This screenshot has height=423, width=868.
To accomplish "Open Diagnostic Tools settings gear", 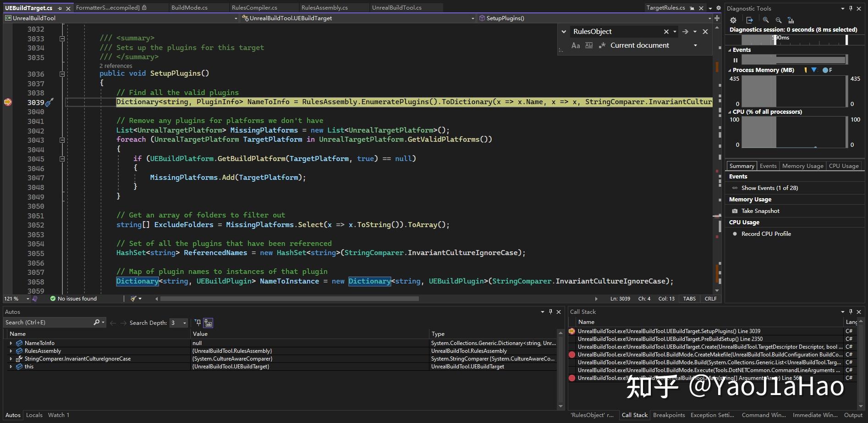I will 733,20.
